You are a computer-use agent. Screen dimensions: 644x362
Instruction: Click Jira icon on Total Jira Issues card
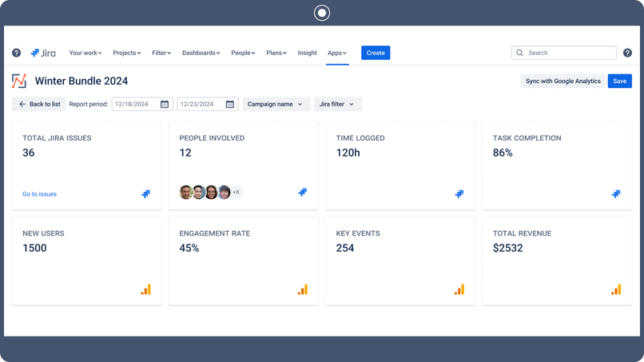click(145, 193)
